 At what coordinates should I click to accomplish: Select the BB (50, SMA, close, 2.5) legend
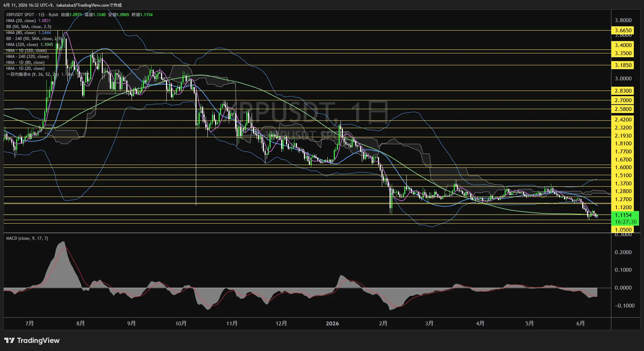[29, 27]
